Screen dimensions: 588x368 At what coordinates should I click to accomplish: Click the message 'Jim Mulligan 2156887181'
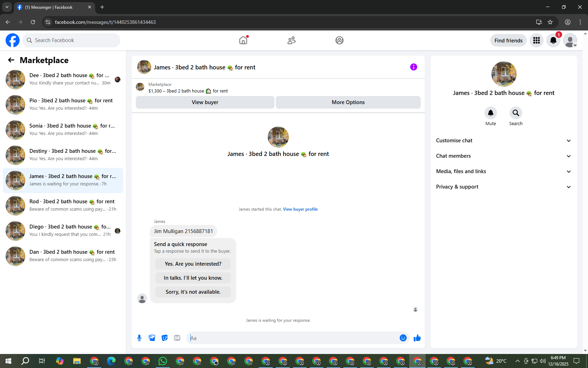click(183, 231)
